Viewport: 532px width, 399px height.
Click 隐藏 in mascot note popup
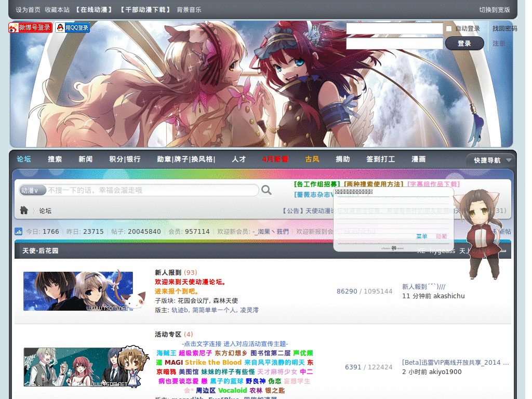pyautogui.click(x=442, y=236)
